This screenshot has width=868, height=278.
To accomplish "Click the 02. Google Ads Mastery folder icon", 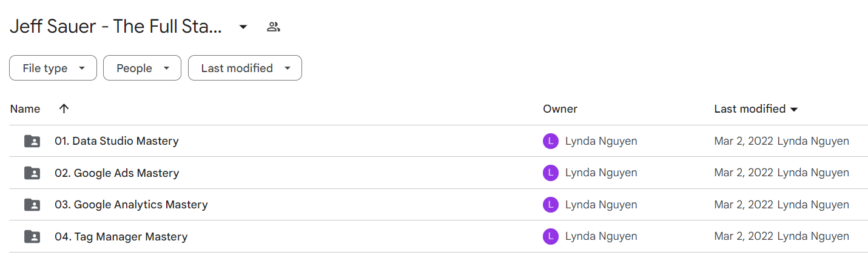I will [x=32, y=173].
